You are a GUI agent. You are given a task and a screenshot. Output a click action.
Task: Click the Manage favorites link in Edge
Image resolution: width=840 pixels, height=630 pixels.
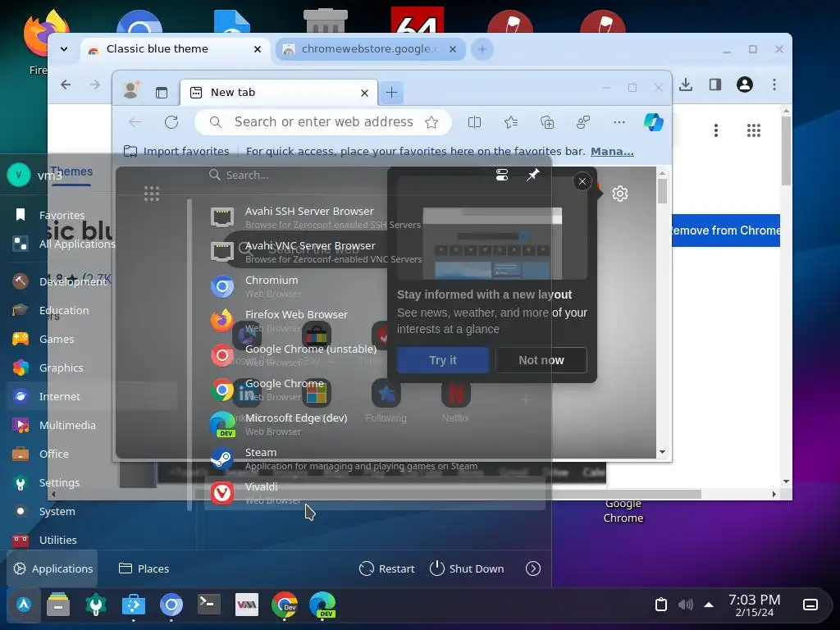point(612,151)
